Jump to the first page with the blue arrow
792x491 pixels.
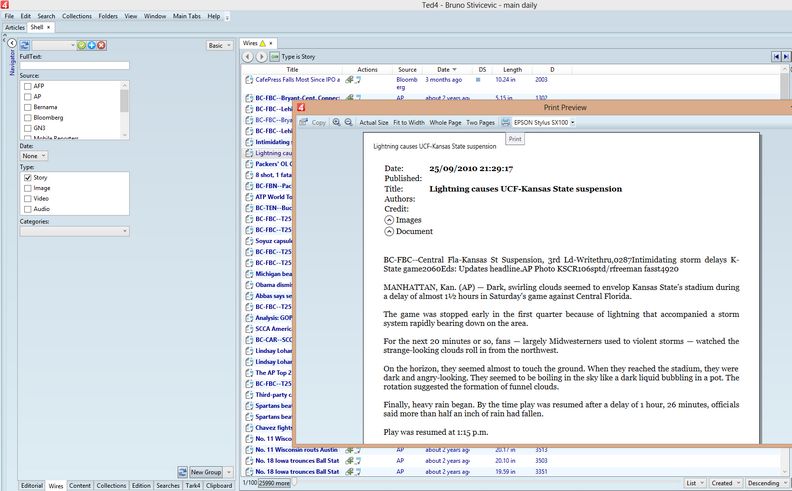776,57
